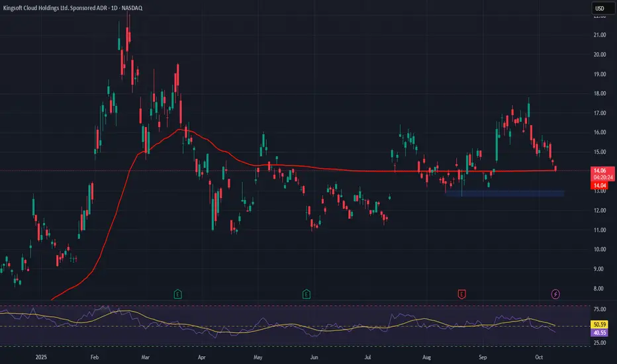Click the 17.00 price axis label
Viewport: 617px width, 364px height.
tap(600, 113)
